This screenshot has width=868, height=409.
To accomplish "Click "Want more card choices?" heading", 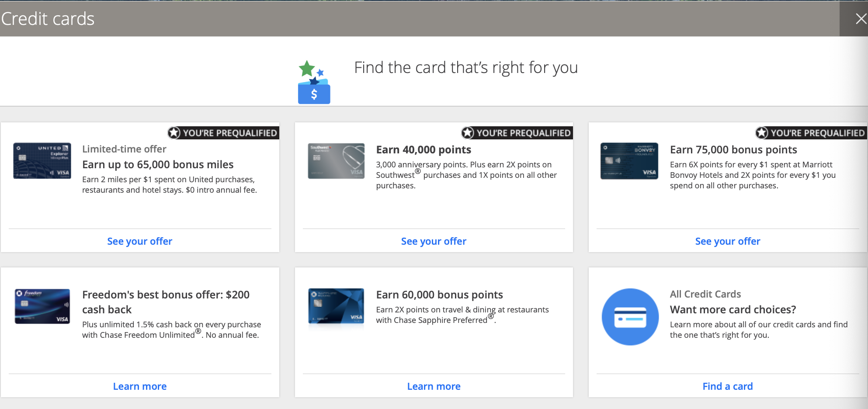I will click(x=733, y=309).
